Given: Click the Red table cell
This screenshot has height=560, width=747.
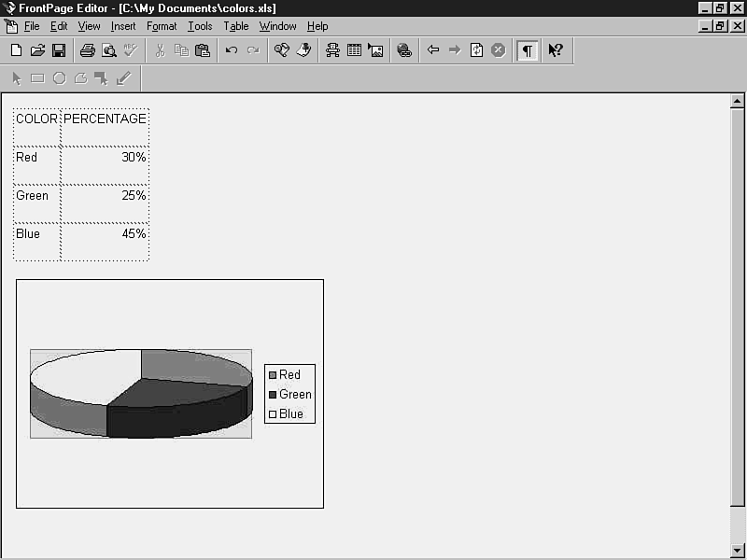Looking at the screenshot, I should pyautogui.click(x=37, y=166).
